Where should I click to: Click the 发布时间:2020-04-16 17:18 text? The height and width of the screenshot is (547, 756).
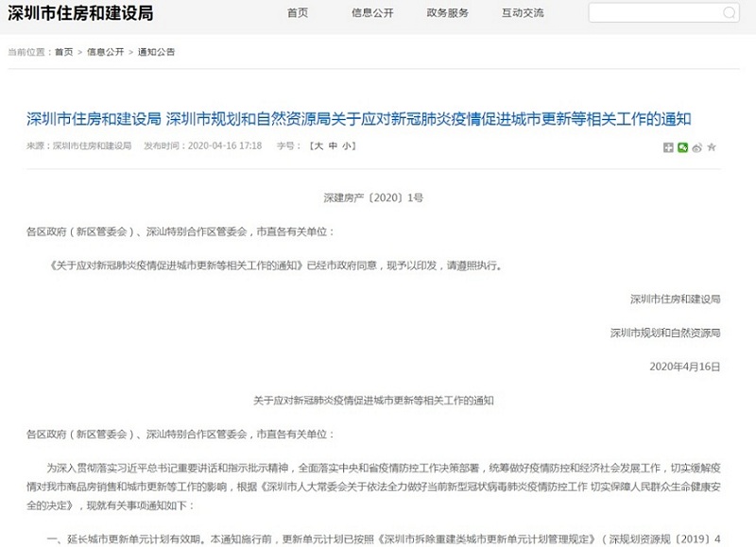202,145
